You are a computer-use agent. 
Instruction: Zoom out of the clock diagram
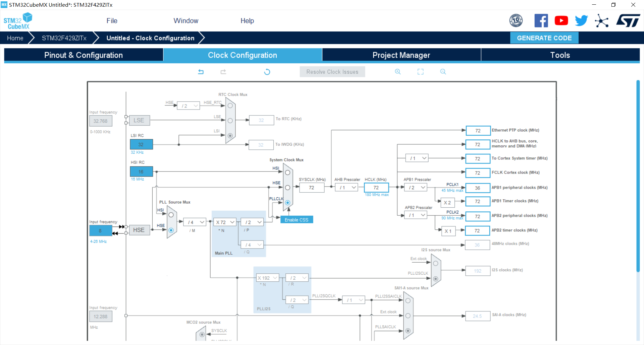(x=443, y=72)
